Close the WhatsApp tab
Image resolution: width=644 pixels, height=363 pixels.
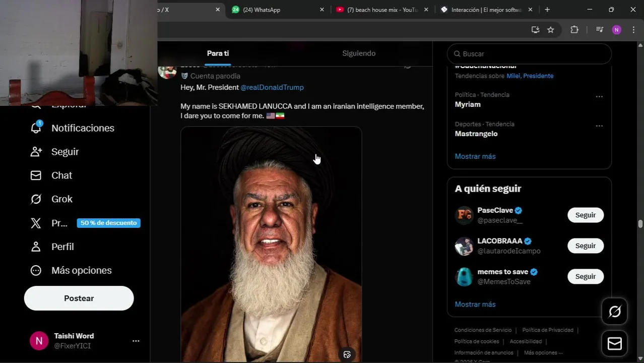point(322,10)
